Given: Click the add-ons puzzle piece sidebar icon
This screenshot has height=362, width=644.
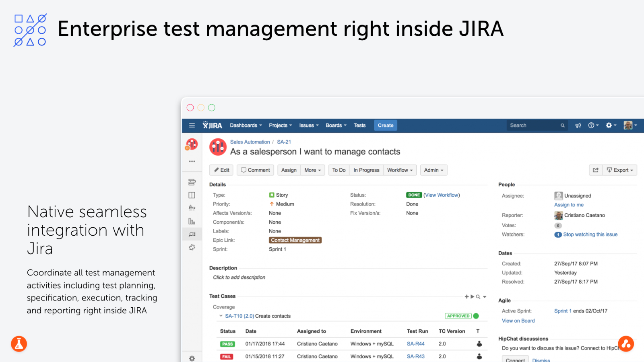Looking at the screenshot, I should (x=192, y=247).
